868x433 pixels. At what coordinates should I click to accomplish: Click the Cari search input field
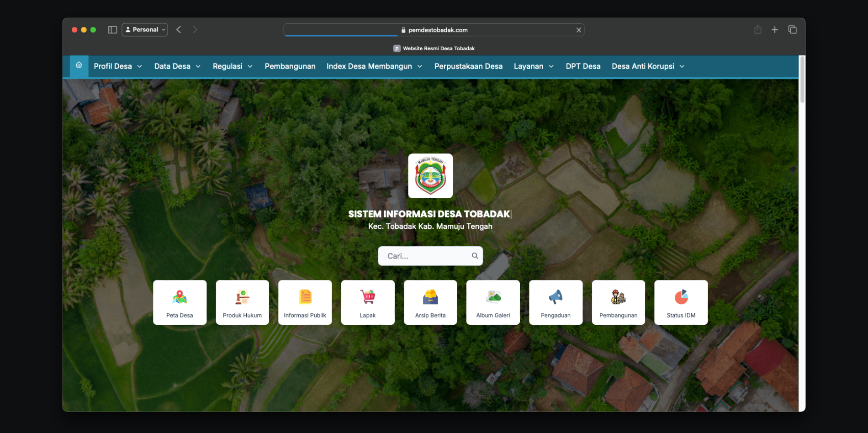tap(425, 256)
